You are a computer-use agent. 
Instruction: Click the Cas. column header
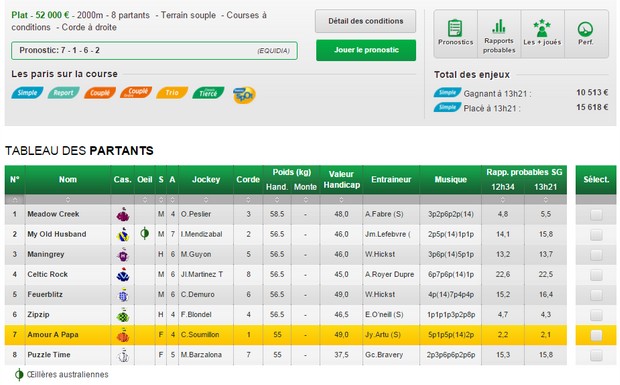point(123,179)
